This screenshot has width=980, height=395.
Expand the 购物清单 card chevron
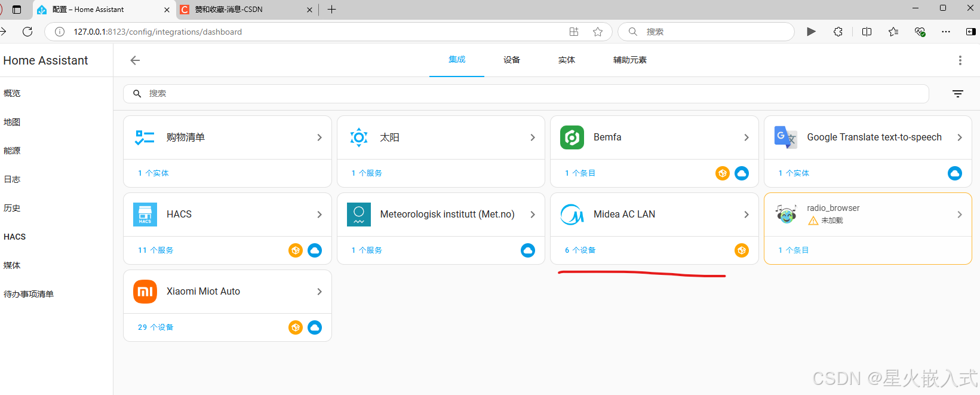point(320,137)
